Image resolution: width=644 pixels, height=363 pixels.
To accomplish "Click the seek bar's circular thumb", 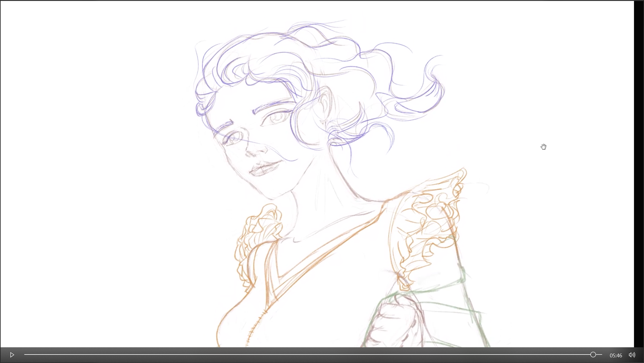I will [593, 355].
